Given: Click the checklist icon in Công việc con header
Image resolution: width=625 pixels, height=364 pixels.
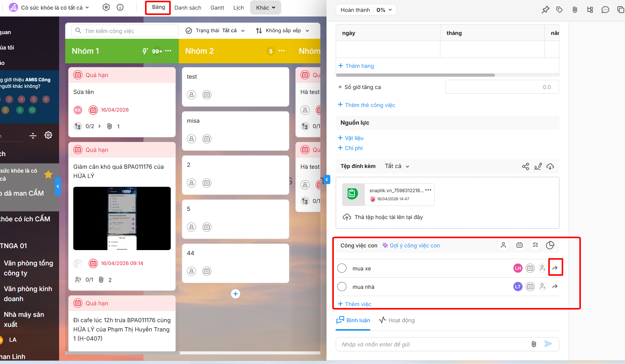Looking at the screenshot, I should [x=536, y=245].
